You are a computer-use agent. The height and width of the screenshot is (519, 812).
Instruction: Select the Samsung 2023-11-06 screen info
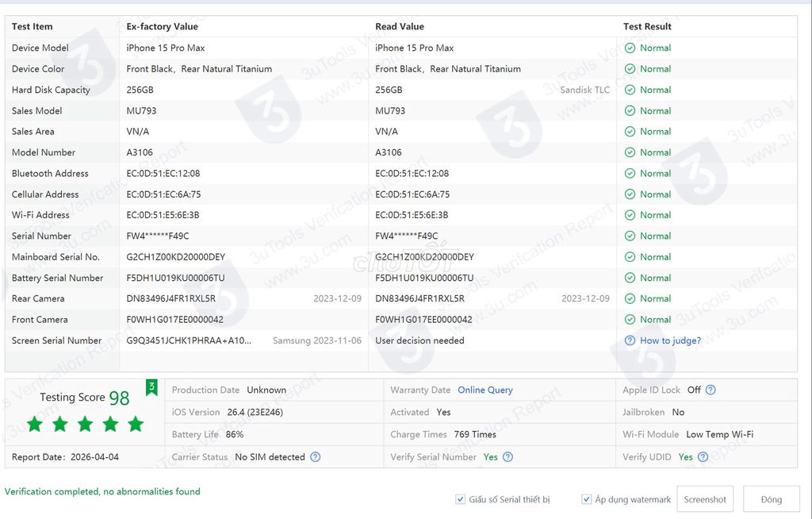pyautogui.click(x=317, y=340)
